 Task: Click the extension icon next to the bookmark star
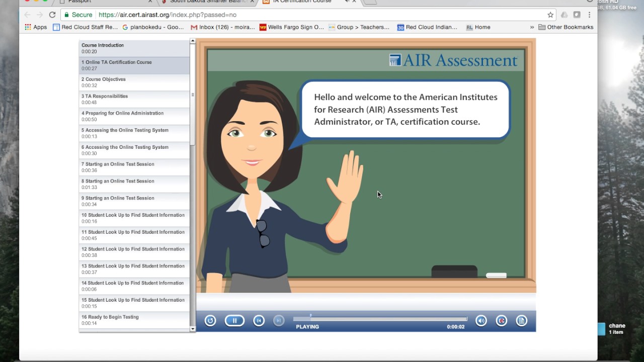point(564,15)
